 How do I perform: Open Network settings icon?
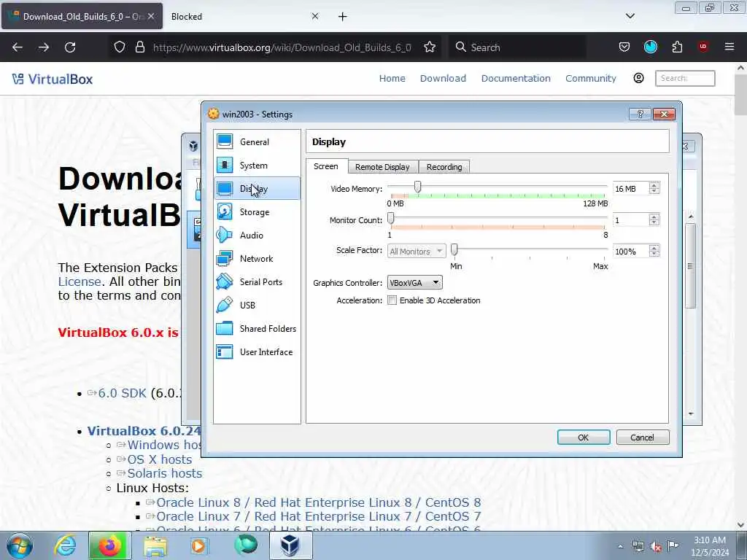tap(225, 258)
